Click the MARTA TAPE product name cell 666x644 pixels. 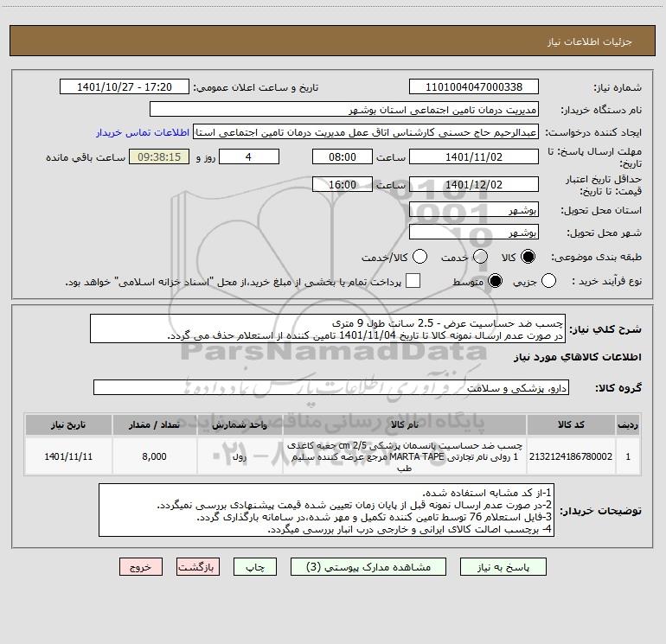pos(405,456)
